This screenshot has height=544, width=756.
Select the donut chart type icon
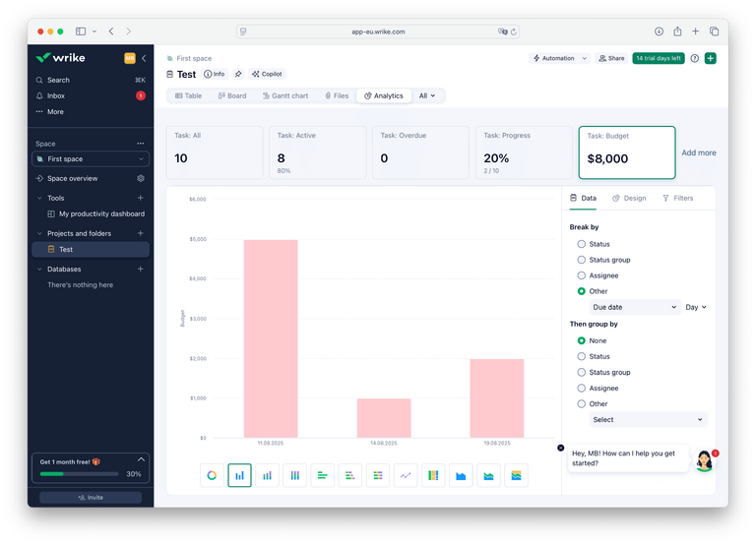212,475
